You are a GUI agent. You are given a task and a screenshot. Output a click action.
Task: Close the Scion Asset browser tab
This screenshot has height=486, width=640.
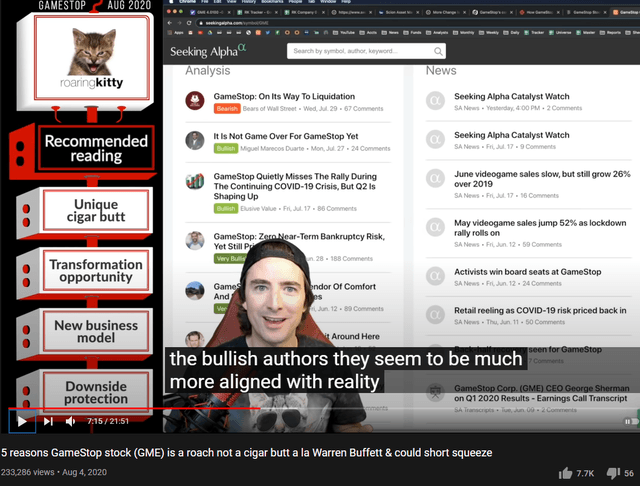coord(418,12)
